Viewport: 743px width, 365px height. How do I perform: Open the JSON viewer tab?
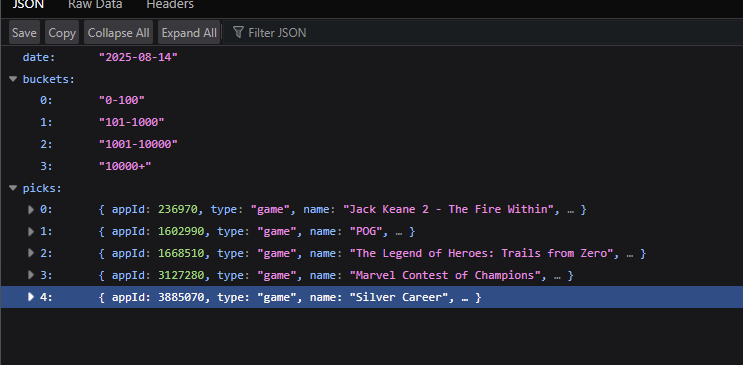(28, 5)
